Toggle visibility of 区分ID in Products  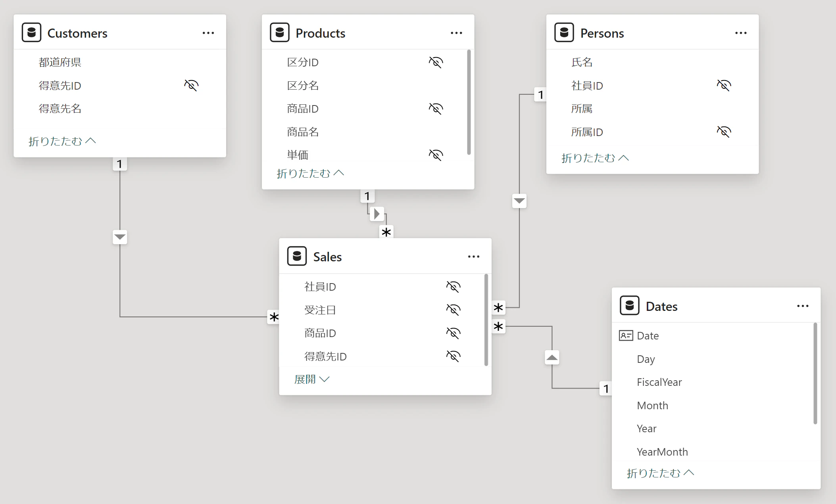click(x=436, y=62)
